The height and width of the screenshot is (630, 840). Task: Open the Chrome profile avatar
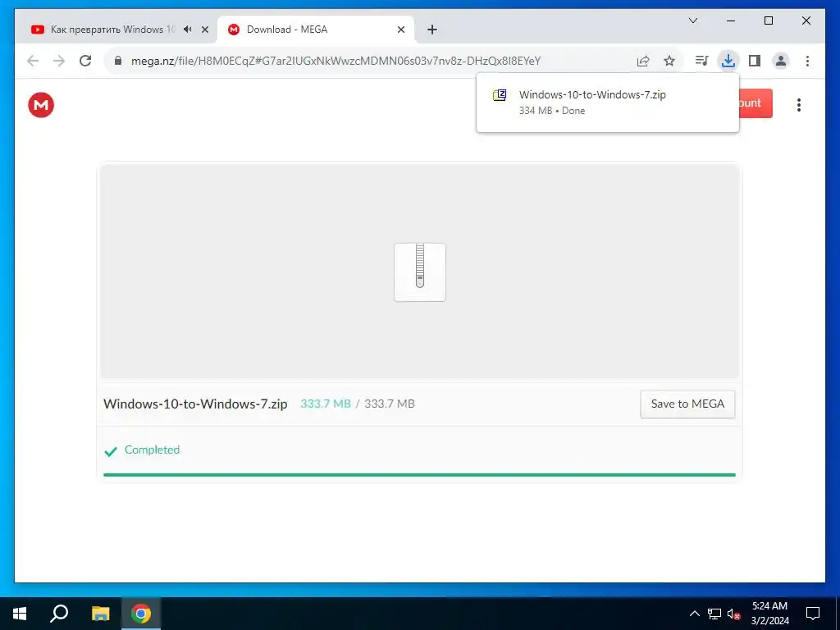point(781,61)
